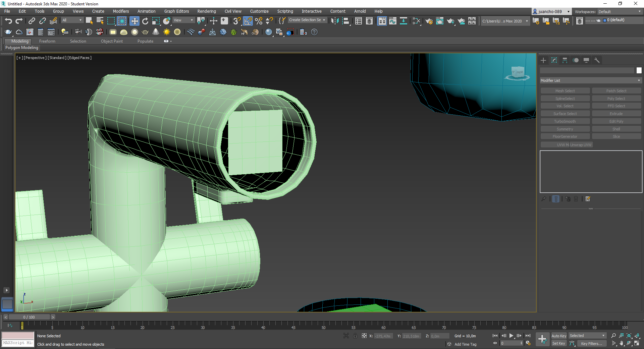Viewport: 644px width, 349px height.
Task: Click Play Animation button
Action: click(511, 336)
